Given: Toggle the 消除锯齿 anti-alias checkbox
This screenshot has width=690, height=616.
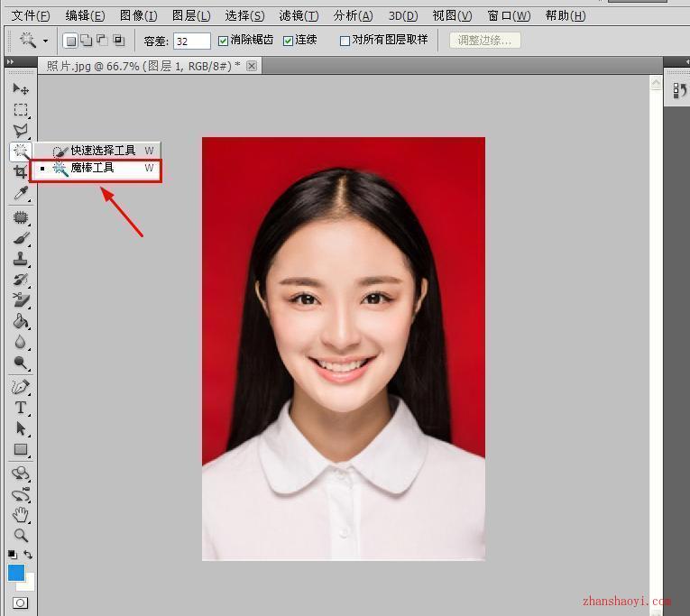Looking at the screenshot, I should (x=223, y=41).
